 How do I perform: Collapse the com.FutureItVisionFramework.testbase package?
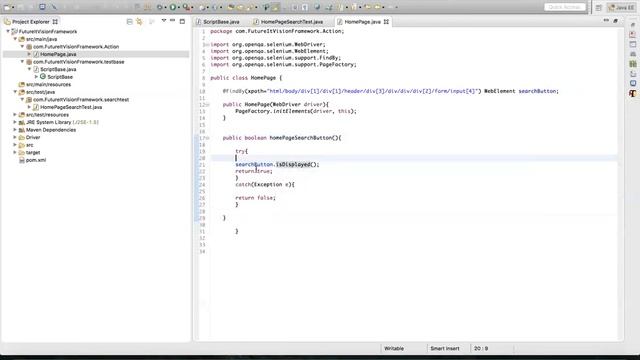(22, 62)
